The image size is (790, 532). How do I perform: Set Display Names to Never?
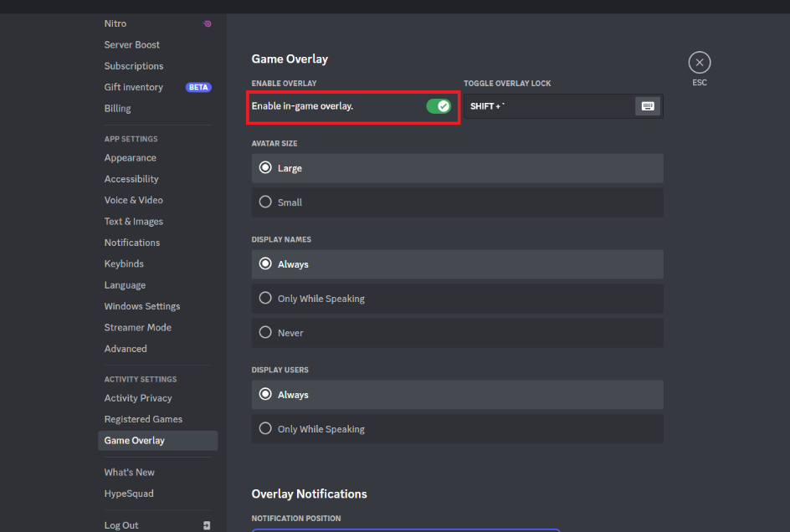[458, 333]
